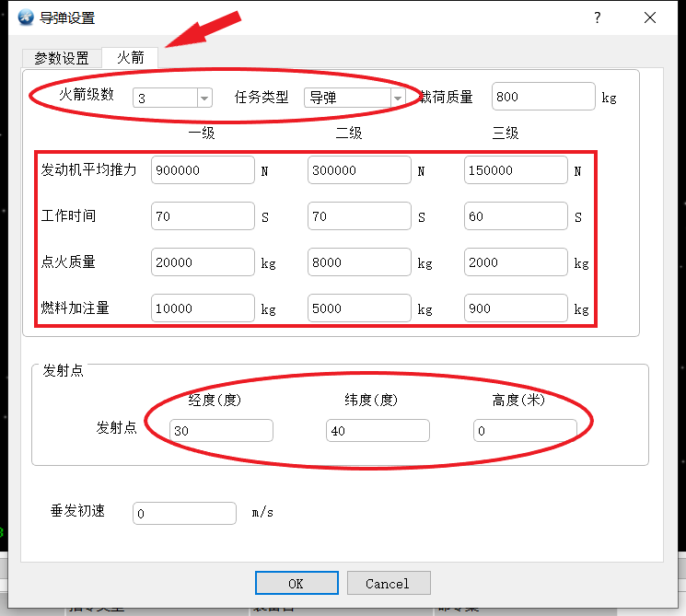
Task: Click first-stage 燃料加注量 field 10000
Action: pyautogui.click(x=203, y=308)
